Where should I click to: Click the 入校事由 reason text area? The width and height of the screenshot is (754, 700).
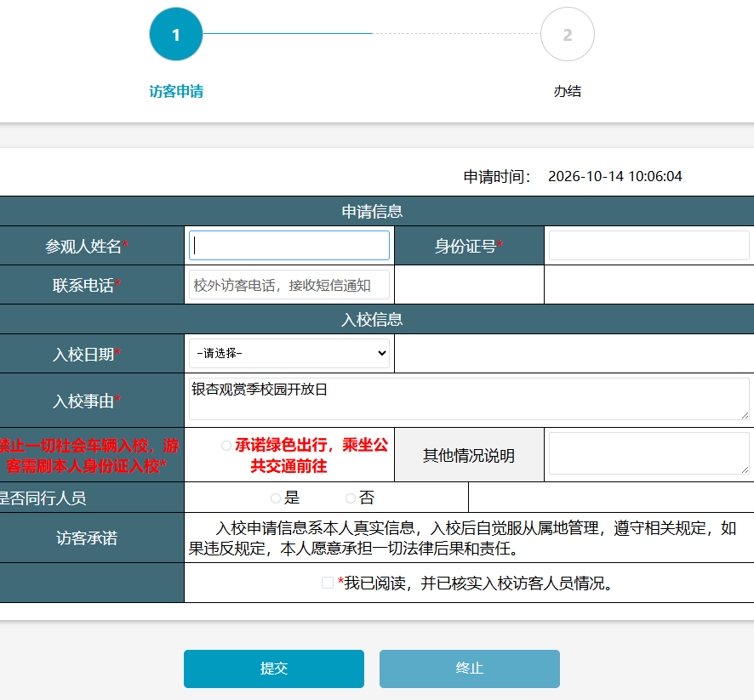(x=469, y=399)
